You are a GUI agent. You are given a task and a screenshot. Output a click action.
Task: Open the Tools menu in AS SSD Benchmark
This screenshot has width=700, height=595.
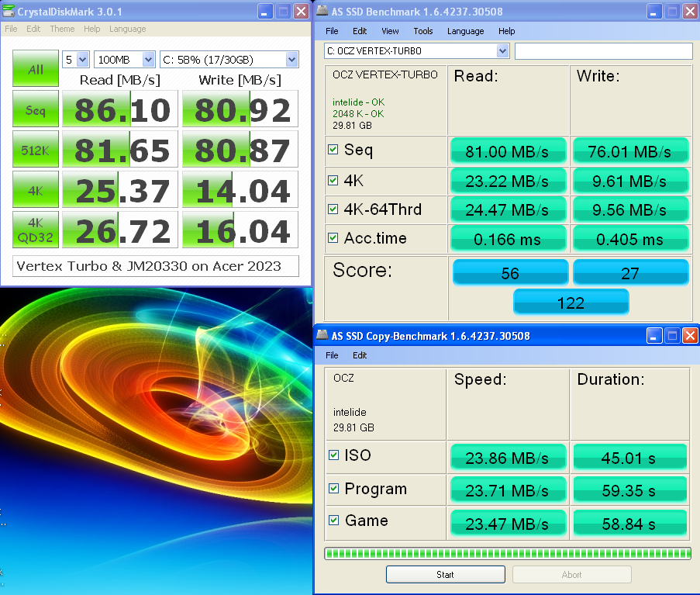pos(422,31)
